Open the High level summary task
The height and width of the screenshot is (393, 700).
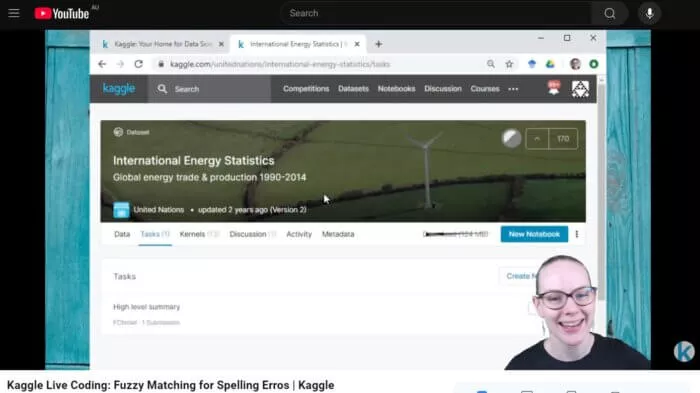[x=146, y=307]
